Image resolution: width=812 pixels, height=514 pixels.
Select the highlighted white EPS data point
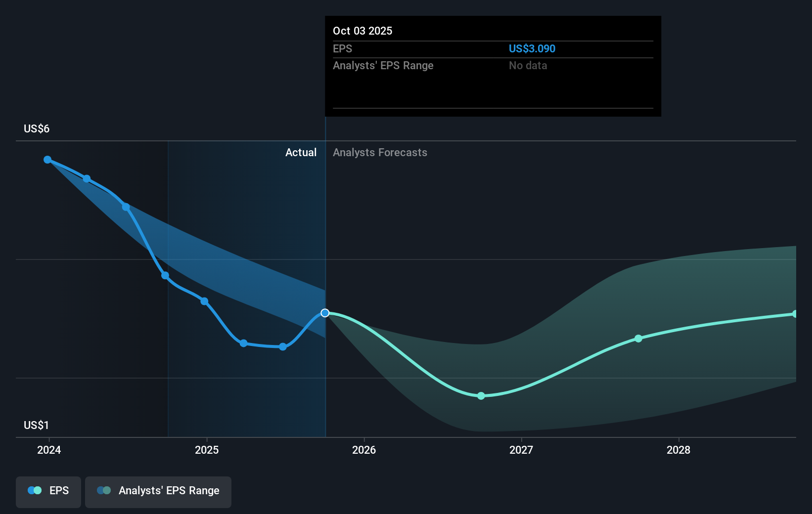pos(325,312)
